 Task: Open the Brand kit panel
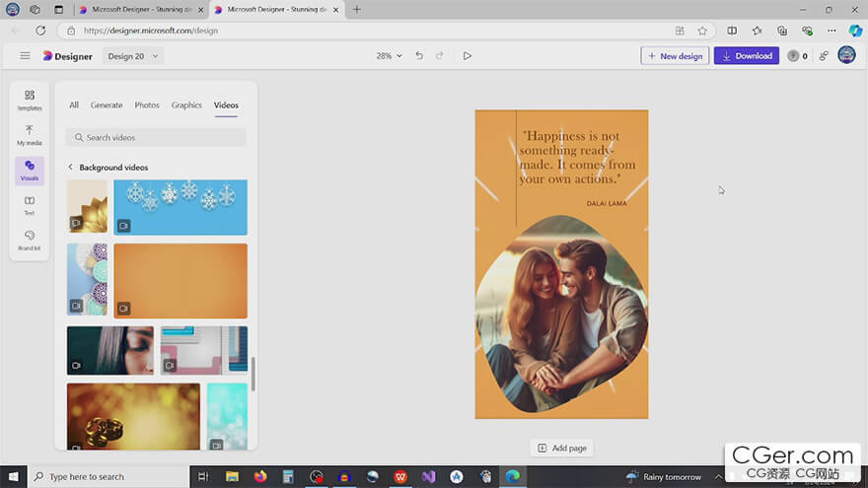click(x=30, y=240)
